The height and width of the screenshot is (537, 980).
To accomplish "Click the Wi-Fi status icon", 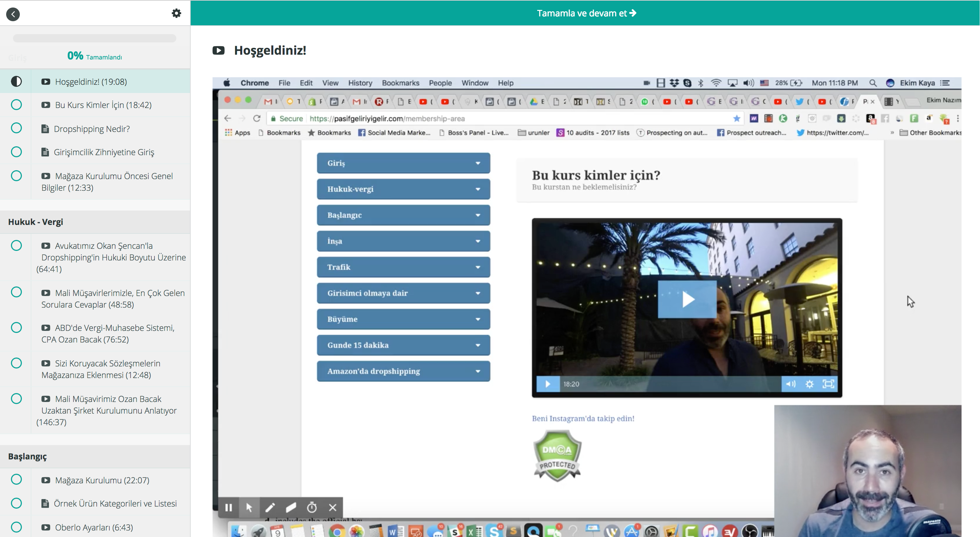I will pos(716,83).
